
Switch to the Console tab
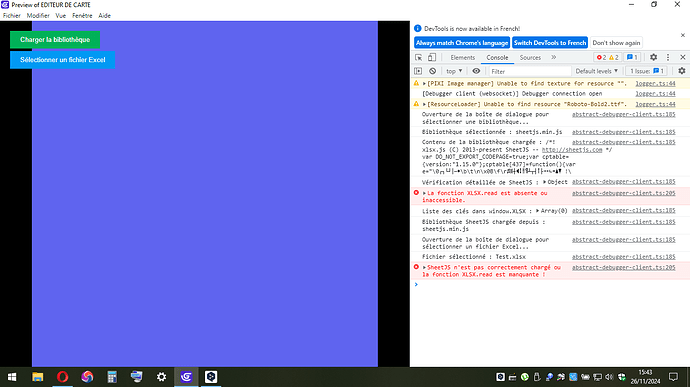click(x=497, y=58)
